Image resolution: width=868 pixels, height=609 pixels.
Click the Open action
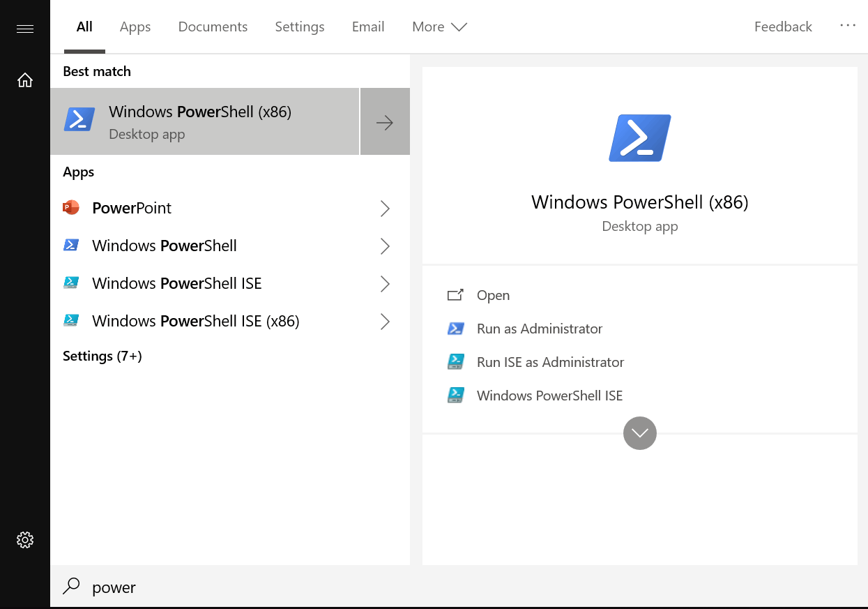493,295
